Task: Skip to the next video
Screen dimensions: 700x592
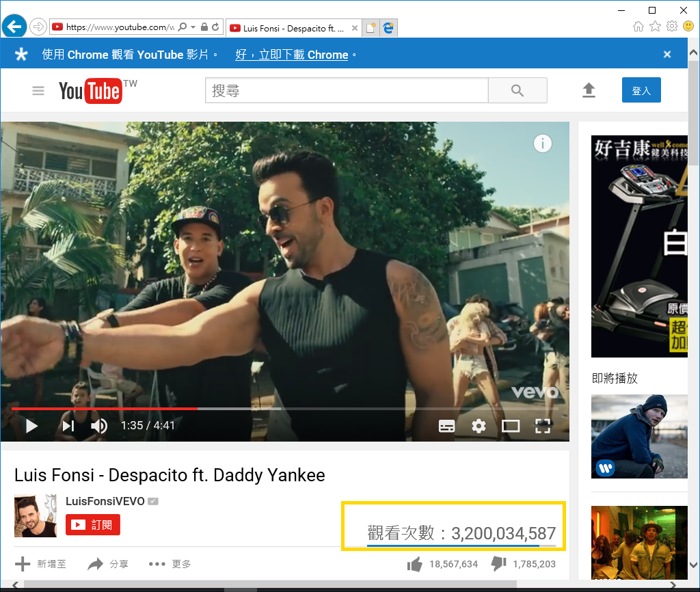Action: tap(68, 426)
